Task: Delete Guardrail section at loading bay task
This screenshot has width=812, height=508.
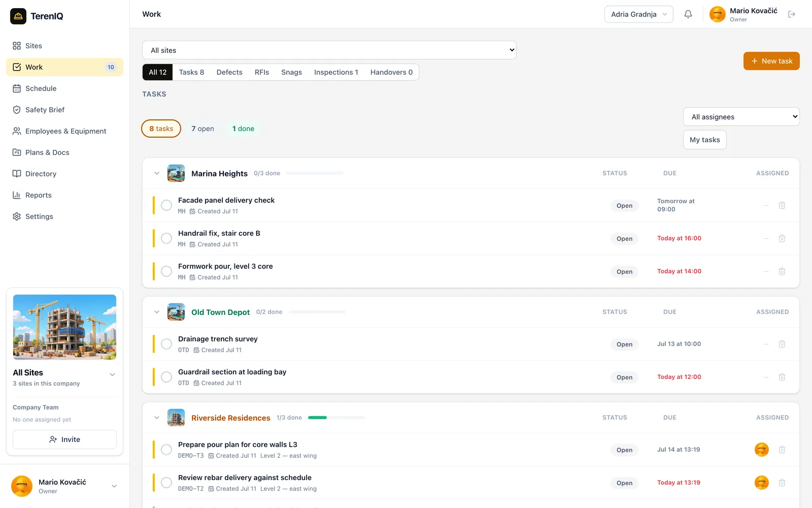Action: 782,377
